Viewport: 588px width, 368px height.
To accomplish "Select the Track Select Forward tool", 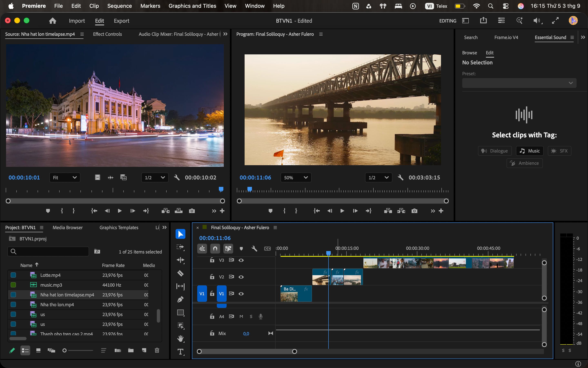I will click(180, 247).
